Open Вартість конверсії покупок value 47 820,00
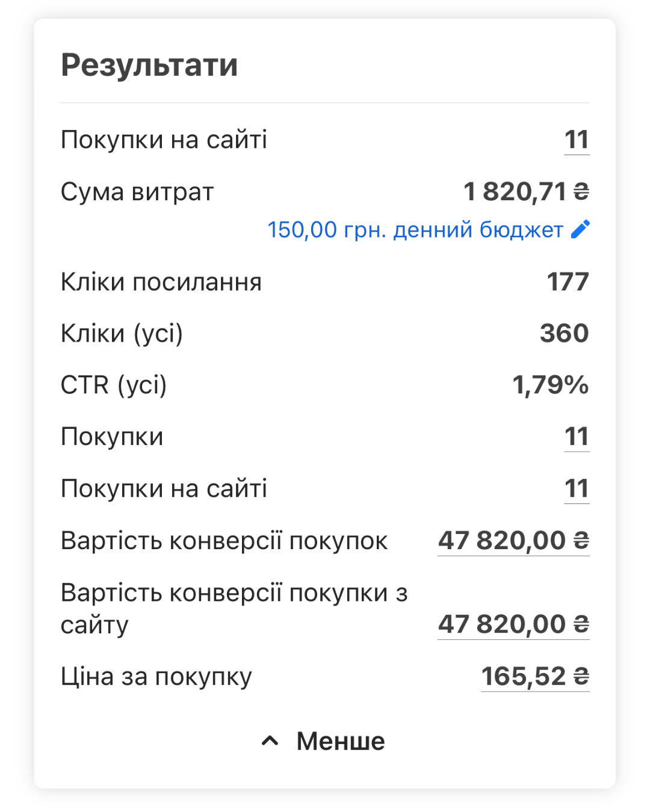Viewport: 650px width, 812px height. pyautogui.click(x=513, y=541)
